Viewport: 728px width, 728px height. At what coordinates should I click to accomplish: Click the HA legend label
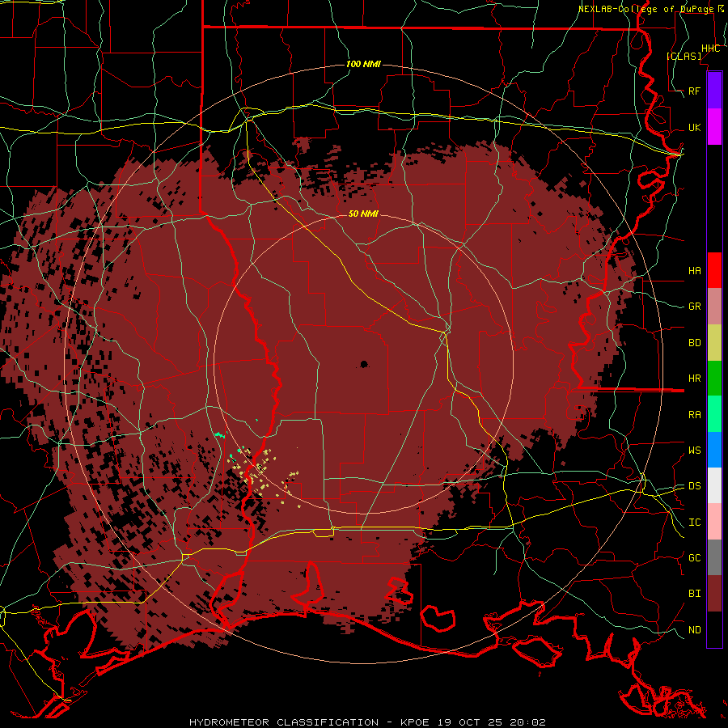pos(694,270)
